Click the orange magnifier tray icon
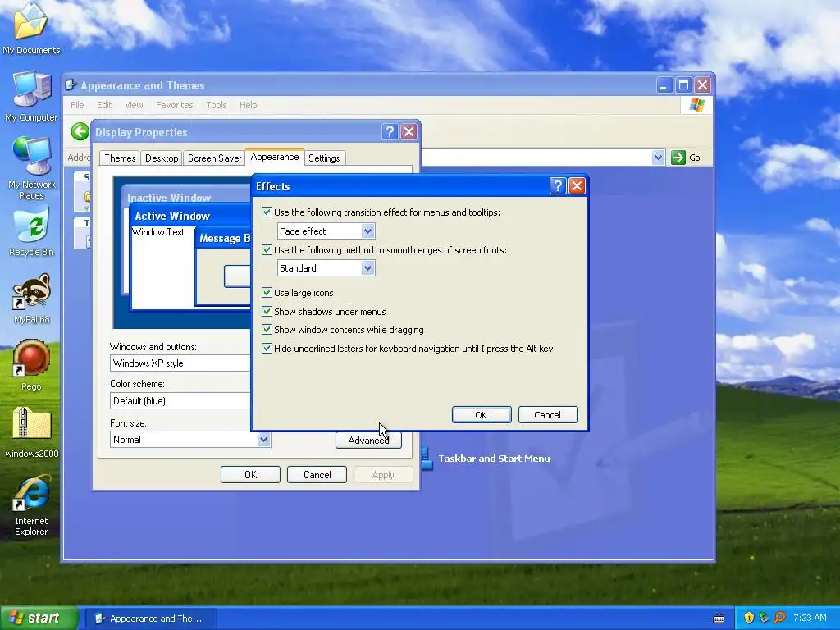 tap(779, 618)
